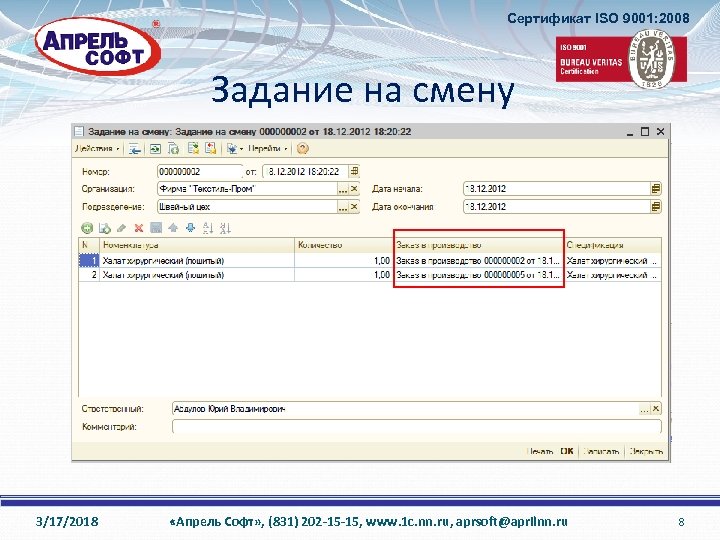Click the post document green arrow icon
The image size is (720, 540).
[193, 149]
